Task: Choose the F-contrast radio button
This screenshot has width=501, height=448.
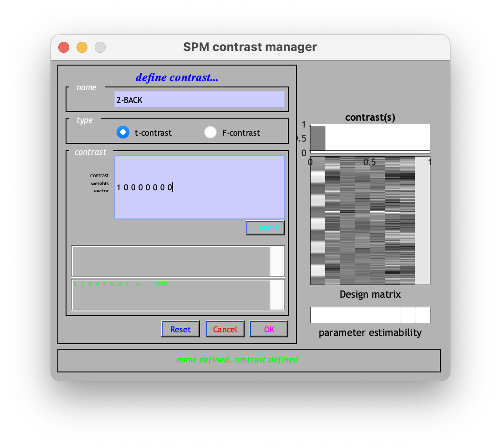Action: (210, 132)
